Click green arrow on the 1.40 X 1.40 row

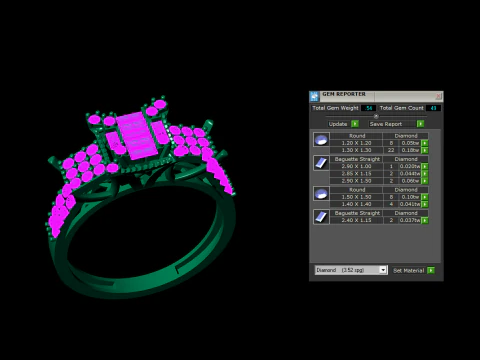425,204
